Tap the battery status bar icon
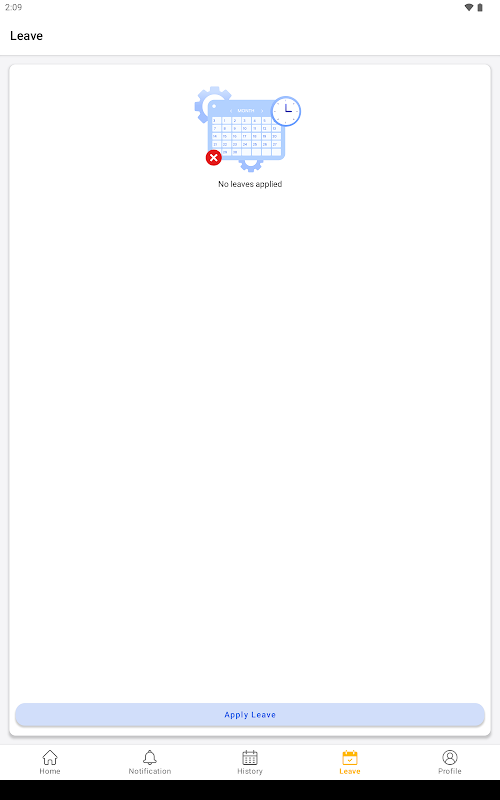 tap(480, 8)
